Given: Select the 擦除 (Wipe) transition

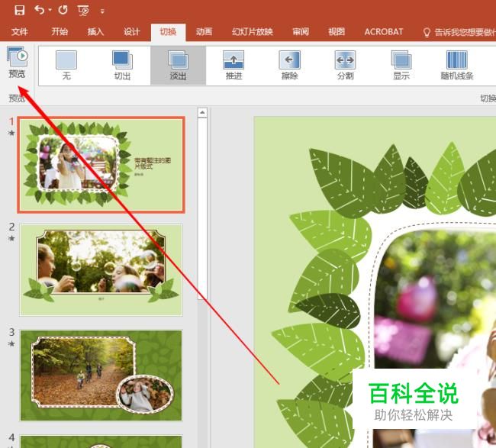Looking at the screenshot, I should 289,65.
